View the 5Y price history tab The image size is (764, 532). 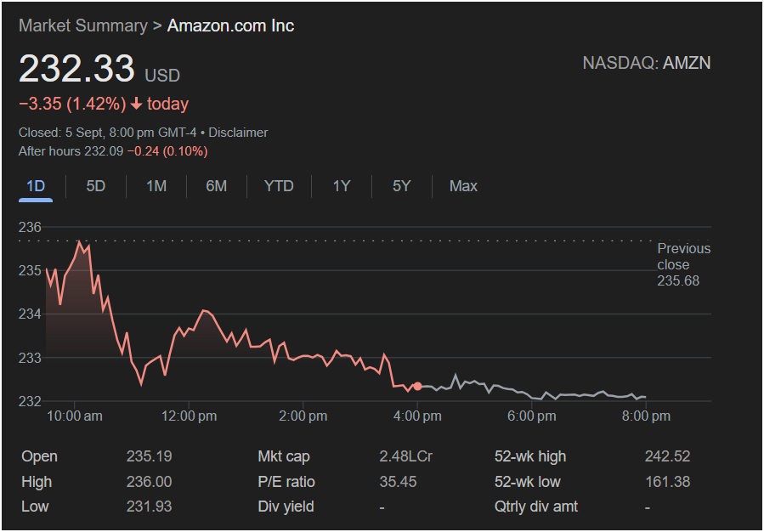401,186
